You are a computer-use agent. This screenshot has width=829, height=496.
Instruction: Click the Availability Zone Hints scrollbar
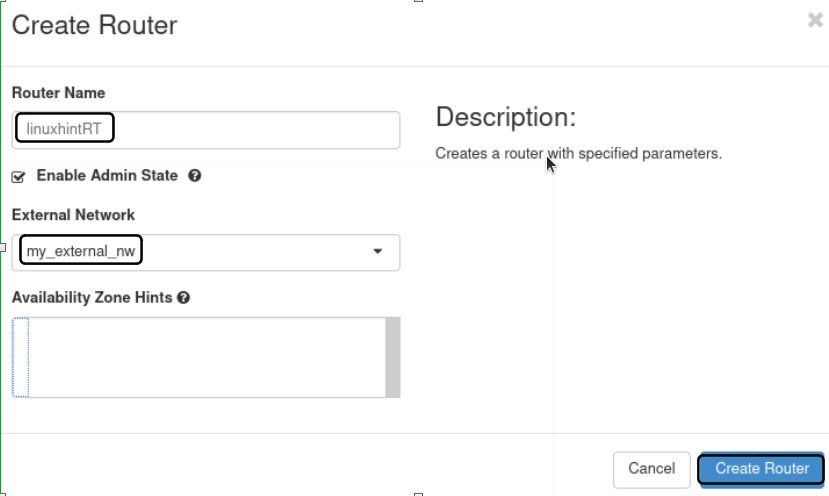coord(393,357)
